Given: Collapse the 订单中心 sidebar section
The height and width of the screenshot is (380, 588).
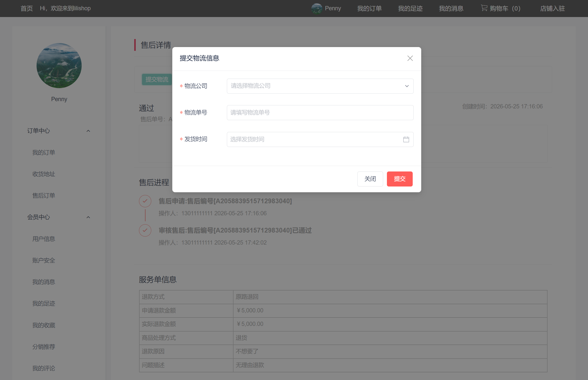Looking at the screenshot, I should (x=88, y=131).
